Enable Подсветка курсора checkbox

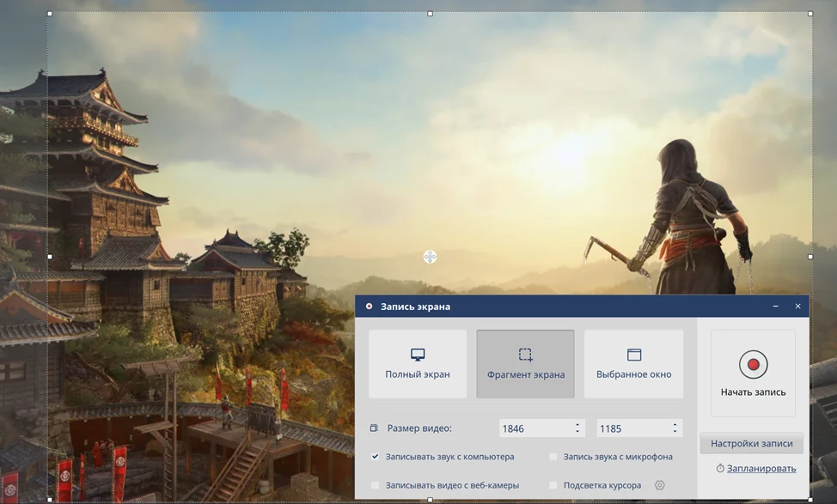coord(553,485)
